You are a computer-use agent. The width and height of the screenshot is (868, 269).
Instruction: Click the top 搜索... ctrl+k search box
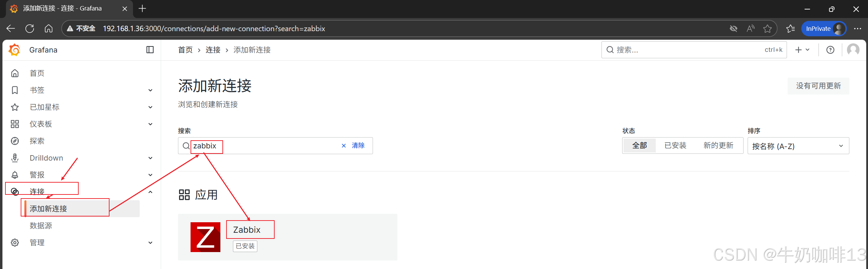694,50
